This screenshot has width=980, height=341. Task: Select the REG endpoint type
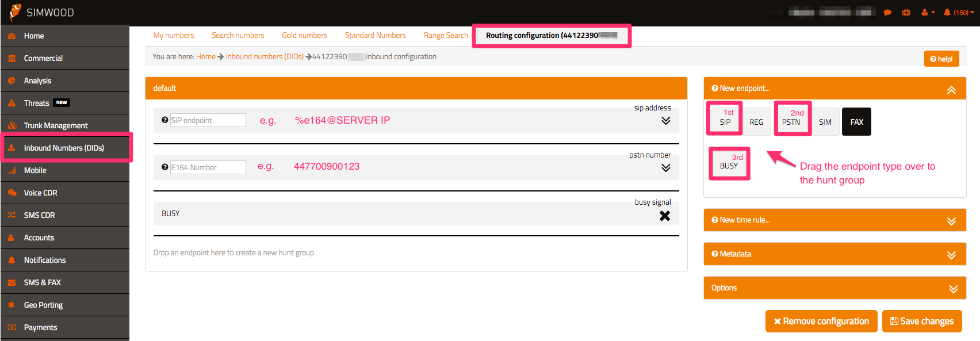[756, 122]
